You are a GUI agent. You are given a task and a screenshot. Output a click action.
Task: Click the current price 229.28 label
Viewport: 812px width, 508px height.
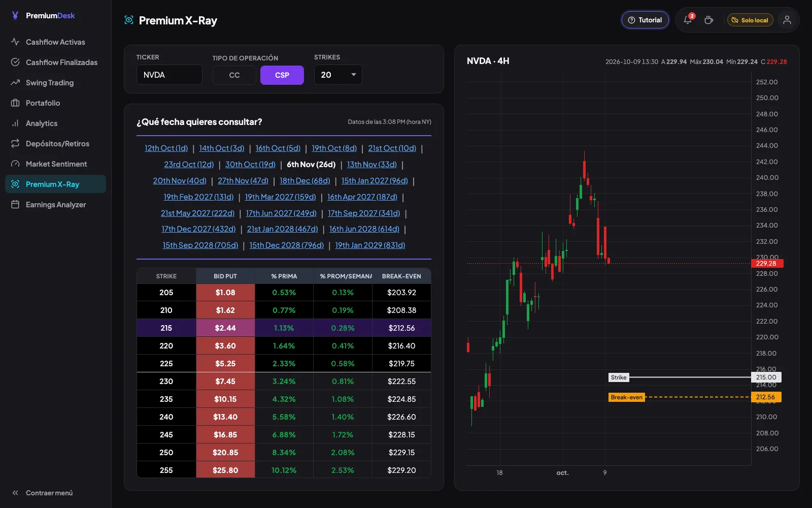[x=767, y=263]
